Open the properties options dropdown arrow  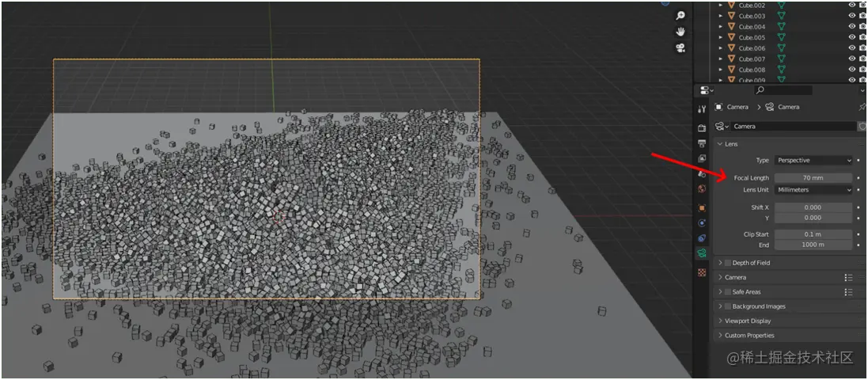tap(862, 90)
